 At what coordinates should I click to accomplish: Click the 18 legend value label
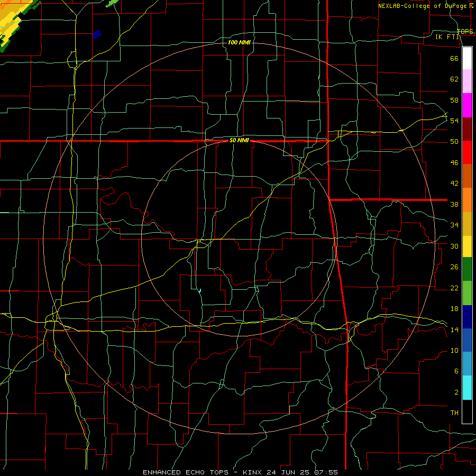click(454, 309)
